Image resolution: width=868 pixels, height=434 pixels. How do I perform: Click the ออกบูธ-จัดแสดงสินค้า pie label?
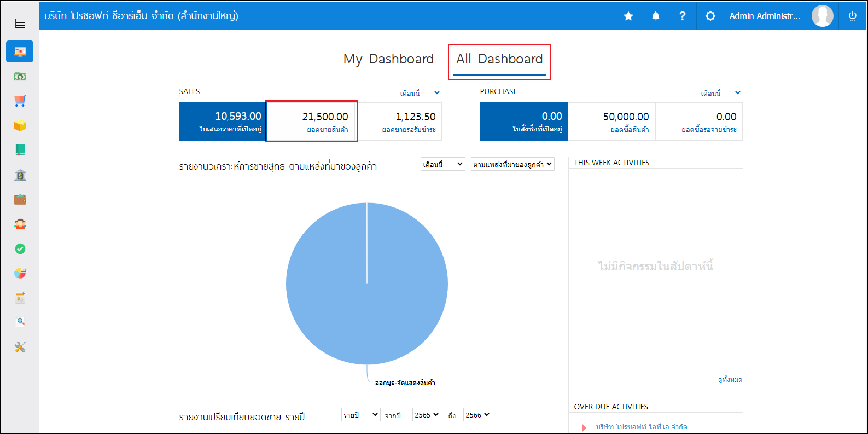[x=405, y=383]
